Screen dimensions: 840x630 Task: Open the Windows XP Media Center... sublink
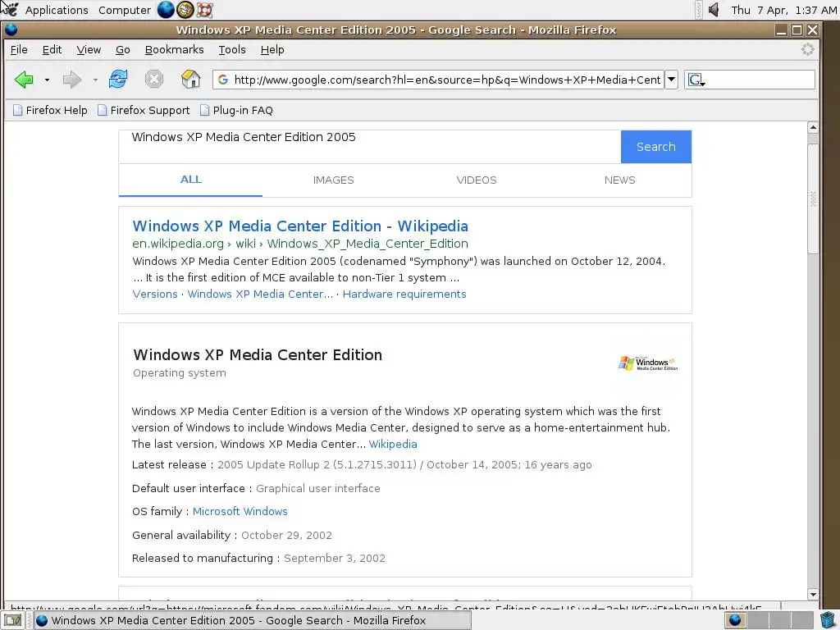point(260,294)
